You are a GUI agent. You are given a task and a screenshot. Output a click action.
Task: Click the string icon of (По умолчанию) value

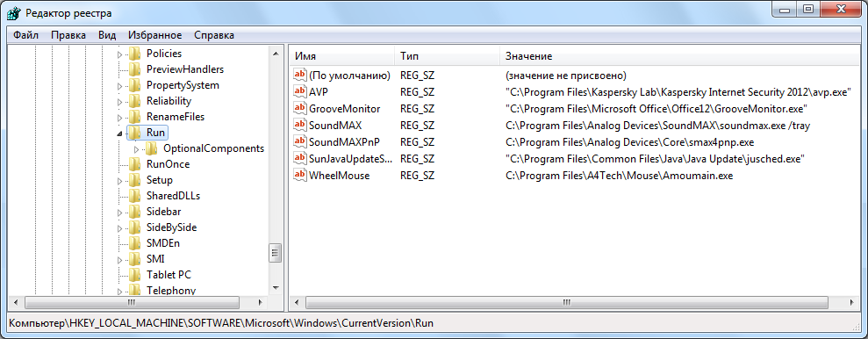[x=300, y=75]
